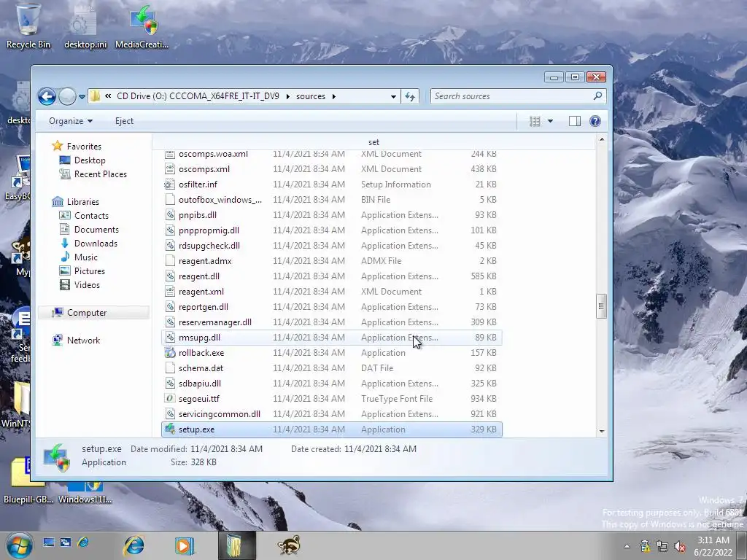Image resolution: width=747 pixels, height=560 pixels.
Task: Go back with the Explorer Back arrow
Action: [47, 97]
